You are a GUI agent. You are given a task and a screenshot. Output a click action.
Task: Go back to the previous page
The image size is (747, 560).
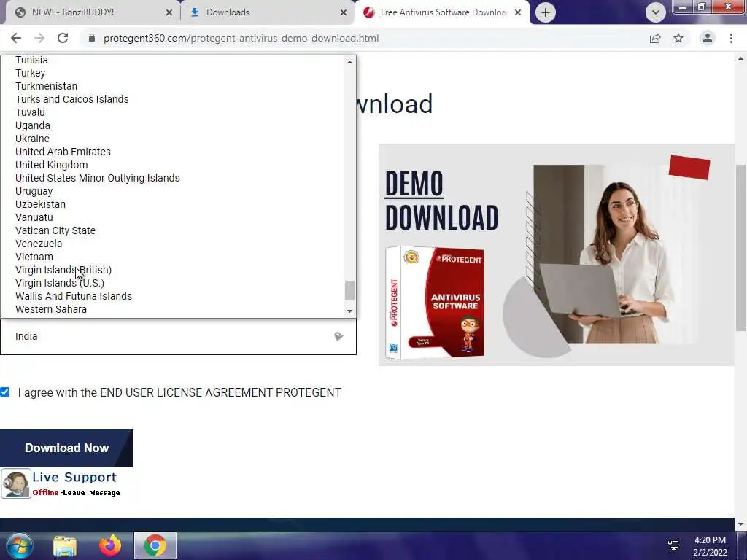[x=16, y=38]
